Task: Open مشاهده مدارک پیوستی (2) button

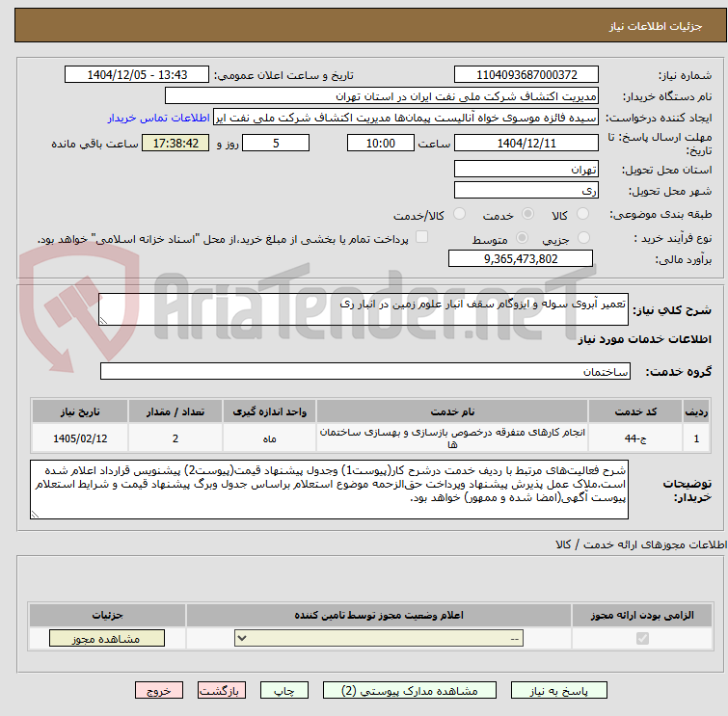Action: 410,691
